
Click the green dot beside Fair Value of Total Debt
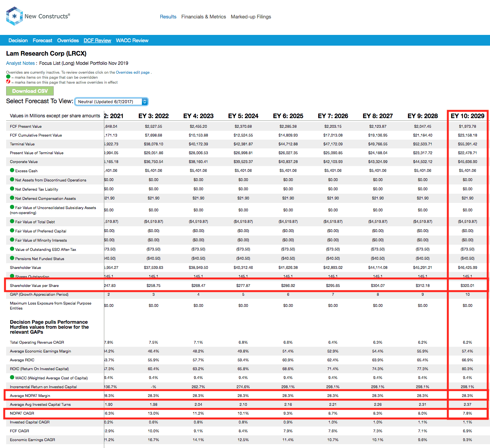pyautogui.click(x=12, y=221)
